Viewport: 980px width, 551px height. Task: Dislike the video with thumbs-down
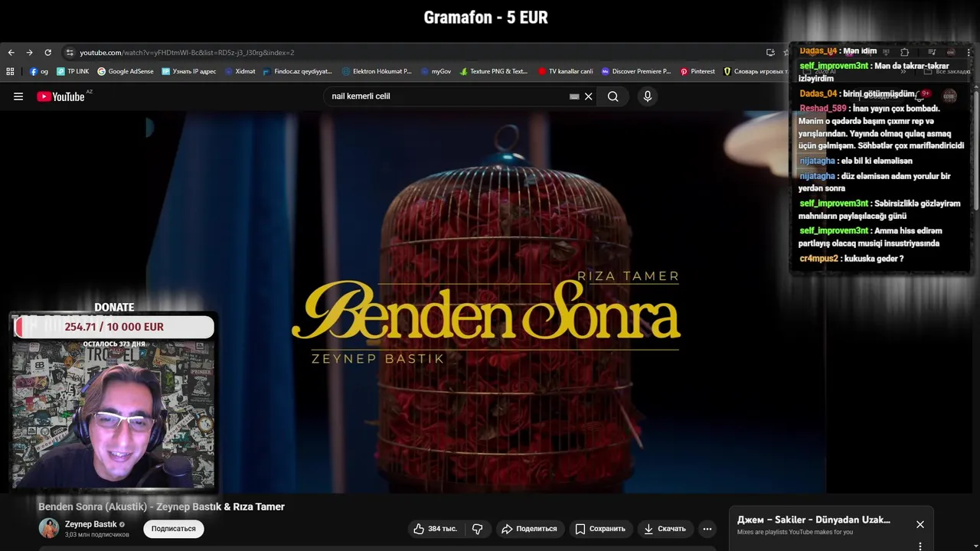(x=478, y=529)
